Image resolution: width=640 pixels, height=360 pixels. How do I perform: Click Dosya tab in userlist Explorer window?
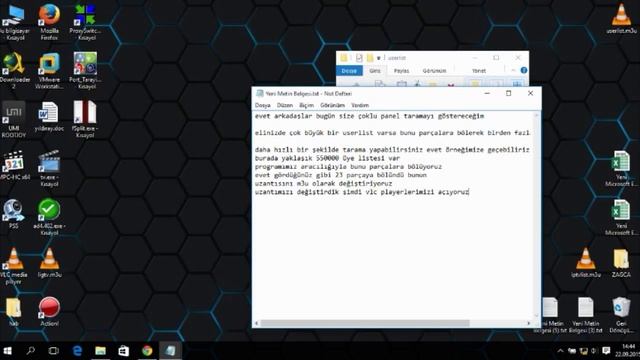coord(349,71)
